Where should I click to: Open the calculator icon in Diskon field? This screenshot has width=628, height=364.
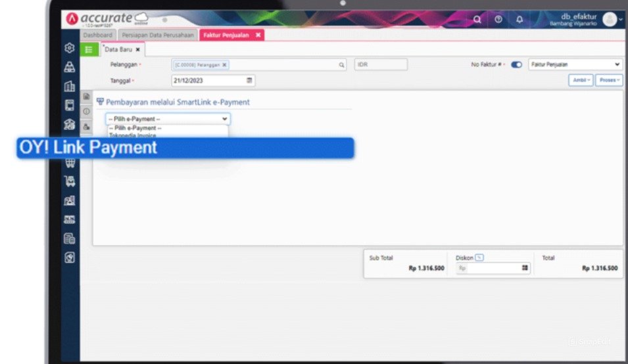coord(525,268)
